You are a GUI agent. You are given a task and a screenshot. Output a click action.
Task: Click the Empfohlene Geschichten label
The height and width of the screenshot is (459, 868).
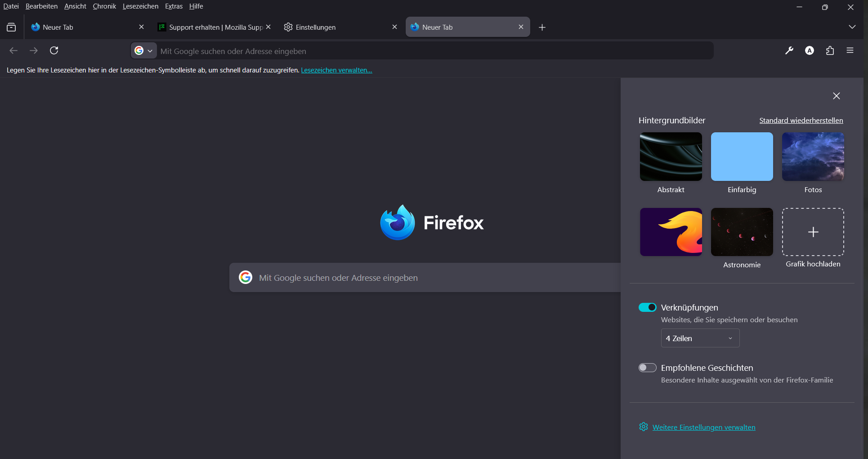(707, 368)
